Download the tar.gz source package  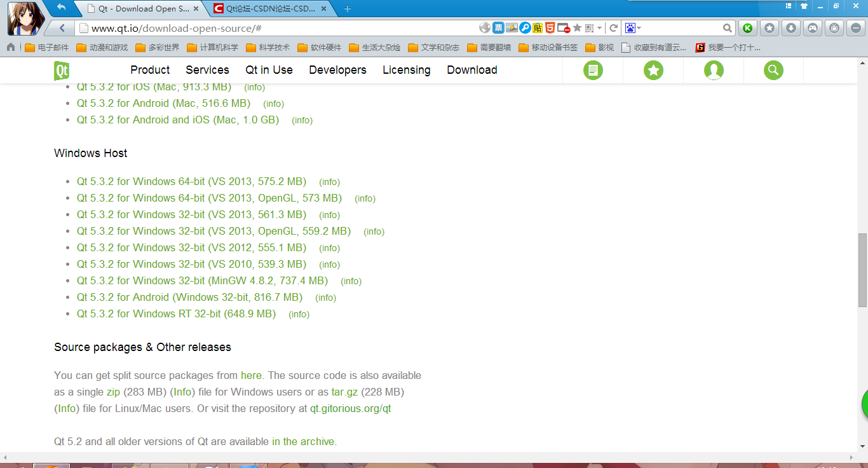tap(344, 392)
